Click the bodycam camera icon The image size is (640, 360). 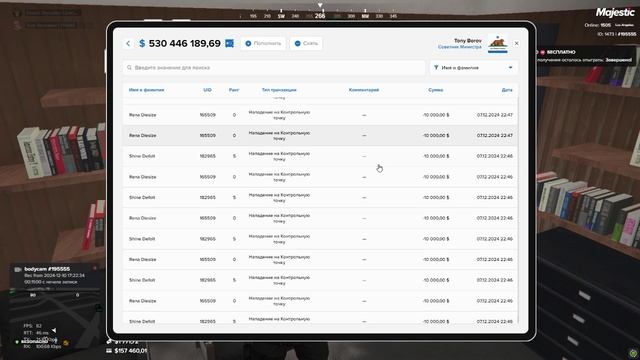[18, 269]
